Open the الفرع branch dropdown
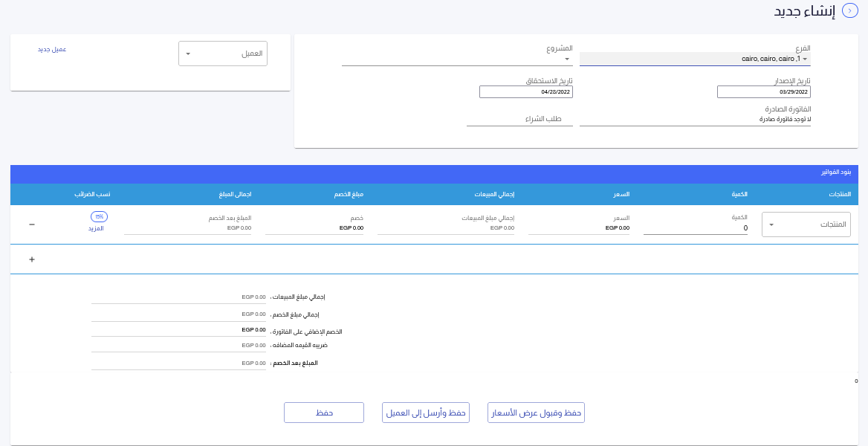This screenshot has height=446, width=868. coord(695,59)
